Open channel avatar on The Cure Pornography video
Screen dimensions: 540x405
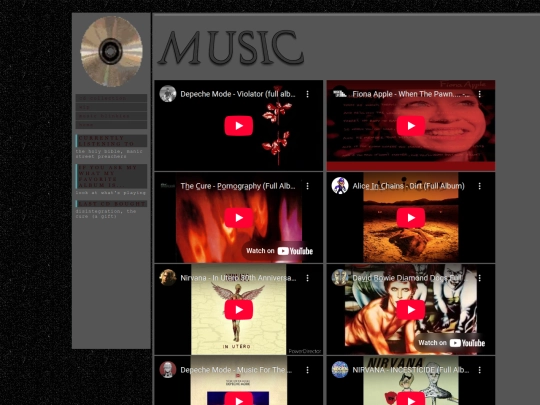click(168, 186)
